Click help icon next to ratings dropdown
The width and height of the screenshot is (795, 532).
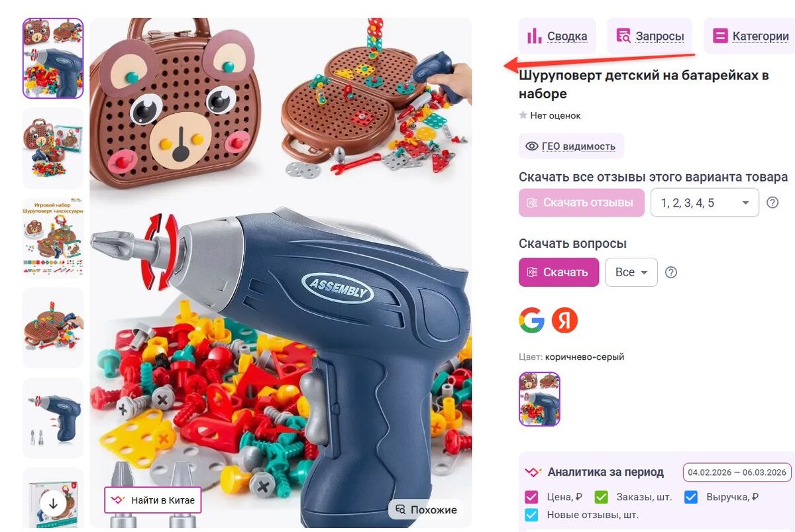[x=772, y=203]
